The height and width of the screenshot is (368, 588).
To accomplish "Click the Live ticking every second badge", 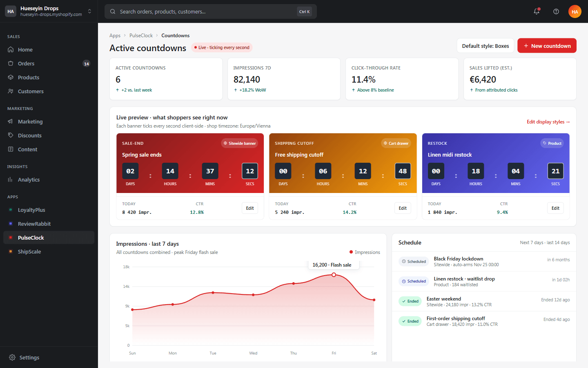I will pos(222,47).
